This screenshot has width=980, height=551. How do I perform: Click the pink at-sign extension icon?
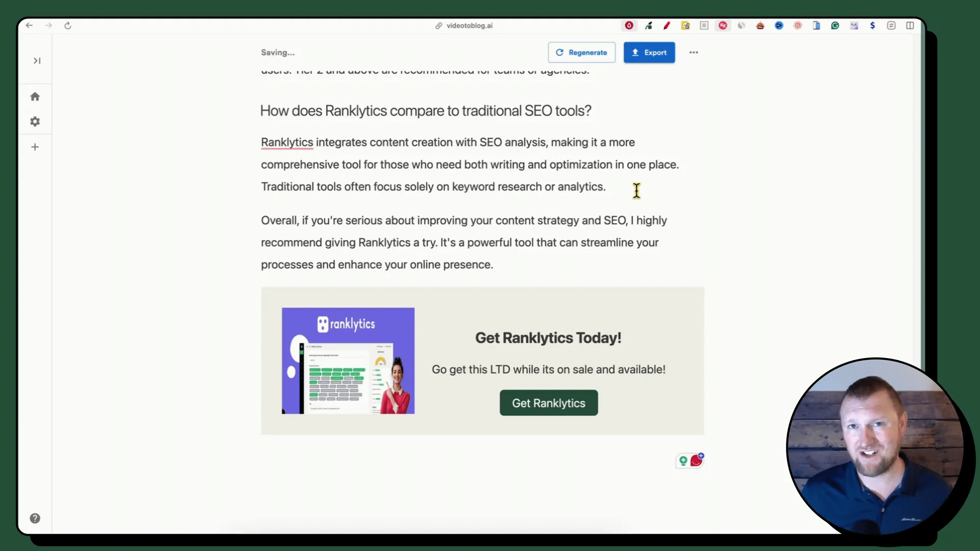click(x=798, y=26)
